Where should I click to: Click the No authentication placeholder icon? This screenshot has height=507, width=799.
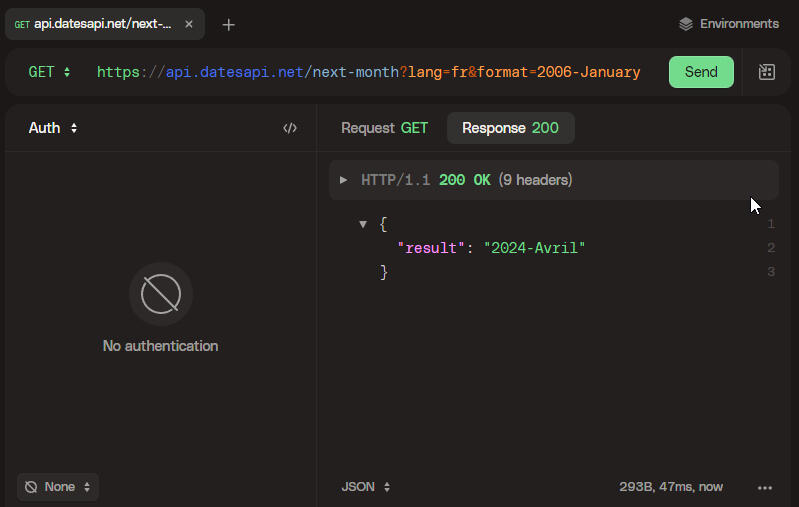pos(161,294)
